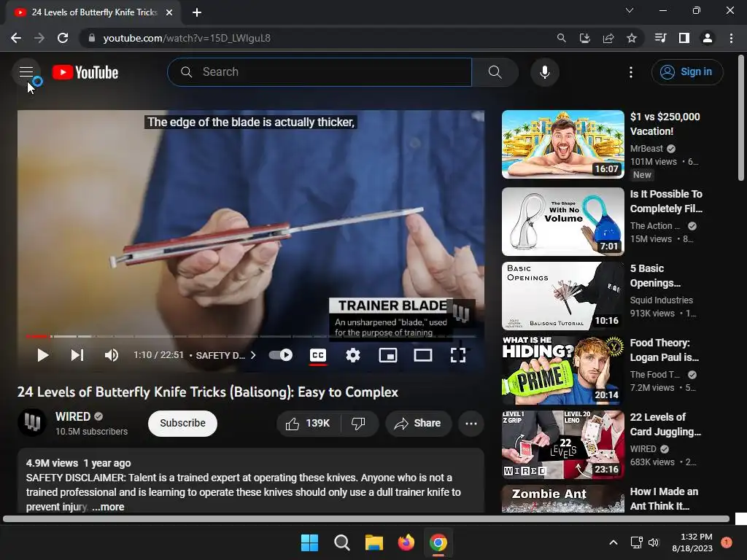
Task: Share this video
Action: click(x=418, y=424)
